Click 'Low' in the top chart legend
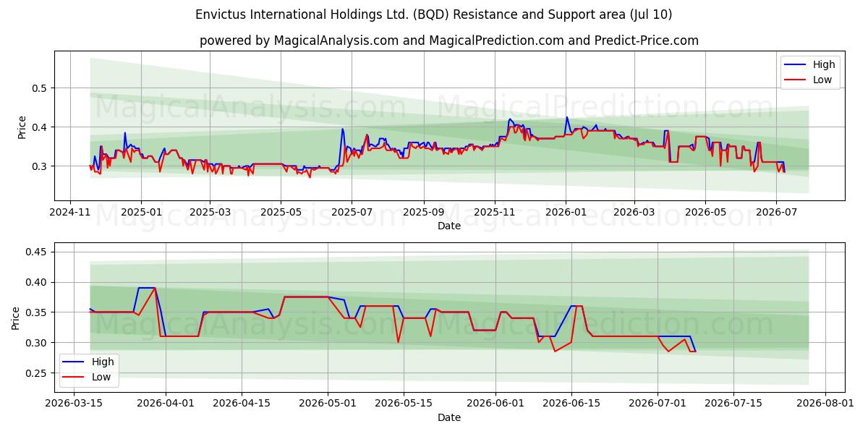868x434 pixels. pos(822,80)
